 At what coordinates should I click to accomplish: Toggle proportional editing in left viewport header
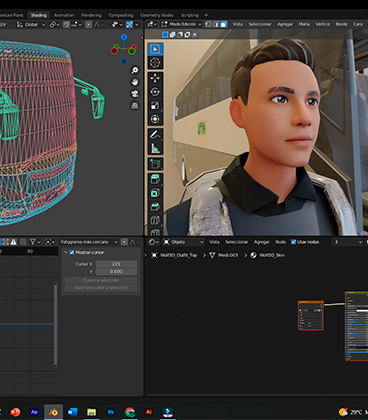tap(88, 25)
